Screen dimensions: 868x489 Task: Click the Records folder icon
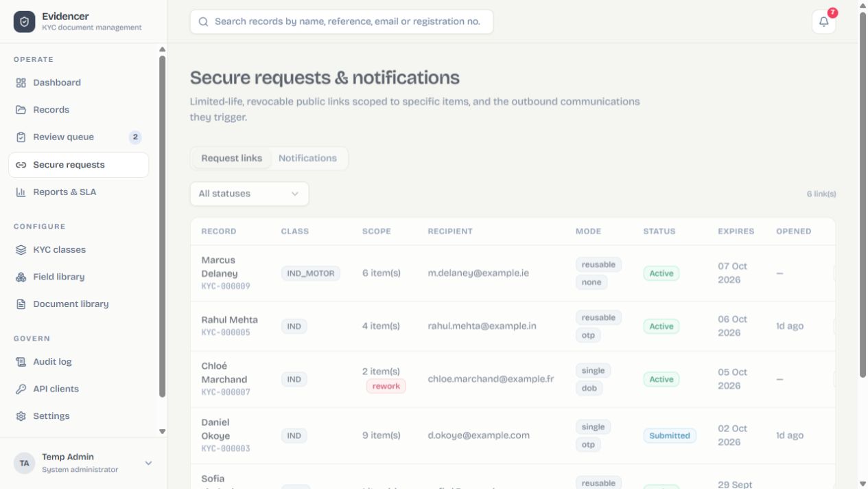(21, 110)
